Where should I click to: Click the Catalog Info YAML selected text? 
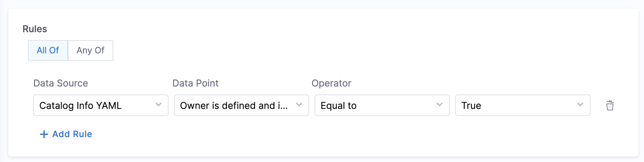tap(80, 106)
